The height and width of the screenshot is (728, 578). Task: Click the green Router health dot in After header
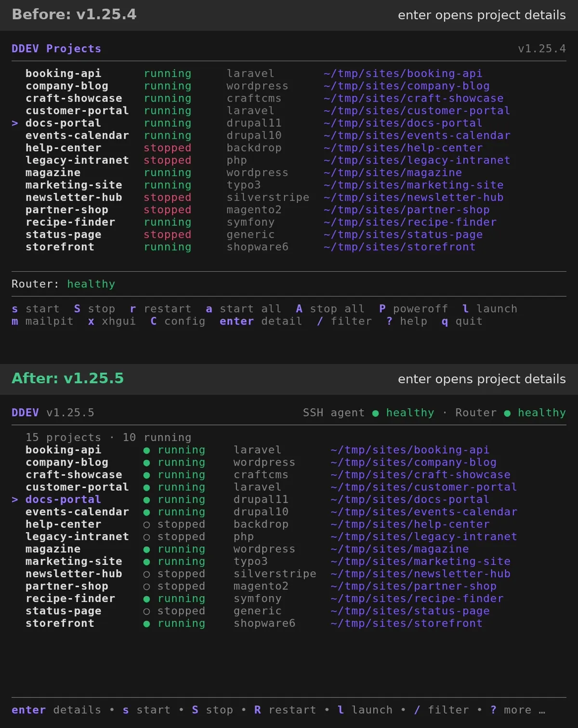point(507,413)
